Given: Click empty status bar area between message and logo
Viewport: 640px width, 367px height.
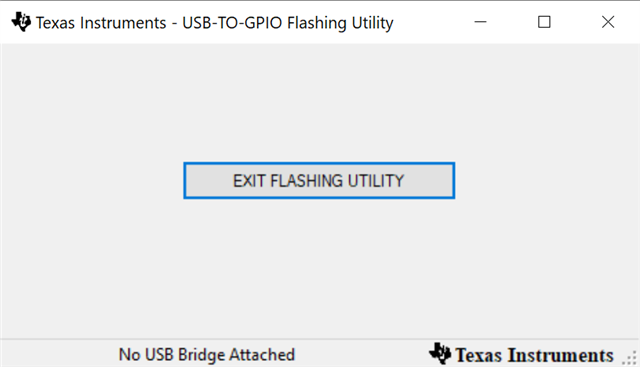Looking at the screenshot, I should (x=361, y=354).
